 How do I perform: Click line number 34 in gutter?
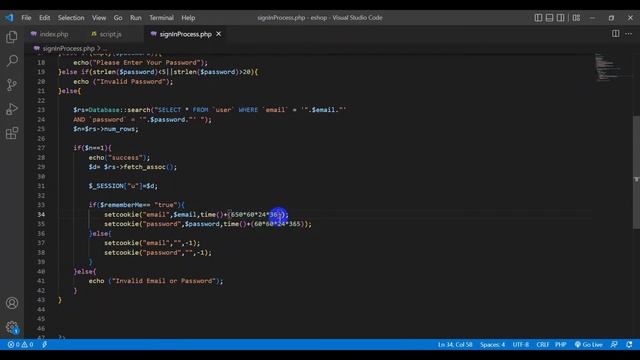click(x=41, y=214)
